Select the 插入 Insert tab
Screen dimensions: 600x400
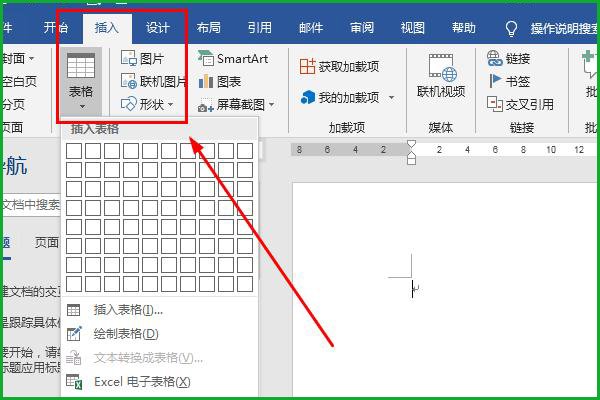pyautogui.click(x=106, y=28)
